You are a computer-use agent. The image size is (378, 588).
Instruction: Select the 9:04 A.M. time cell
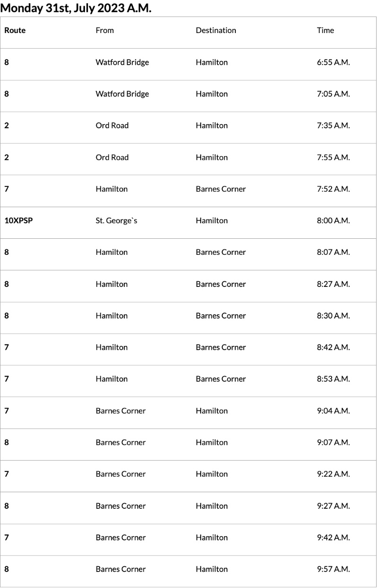click(333, 411)
